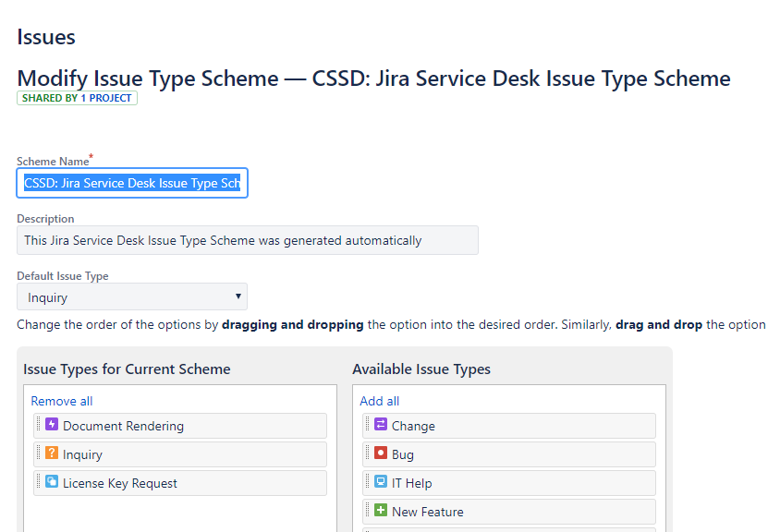Open the Default Issue Type dropdown

[x=132, y=296]
